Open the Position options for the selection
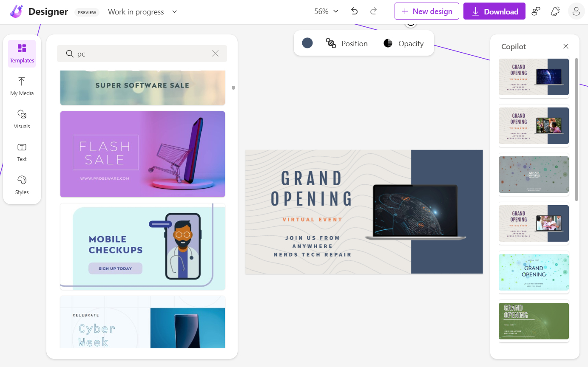 pyautogui.click(x=347, y=43)
